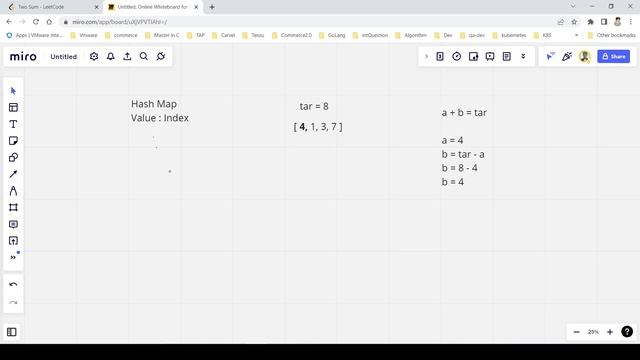Select the 'tar = 8' text

click(314, 107)
